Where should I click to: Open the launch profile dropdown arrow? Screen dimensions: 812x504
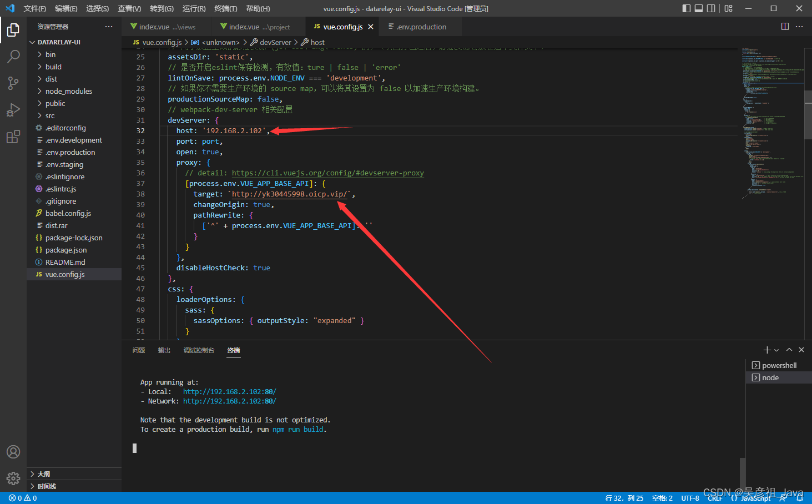click(x=776, y=350)
